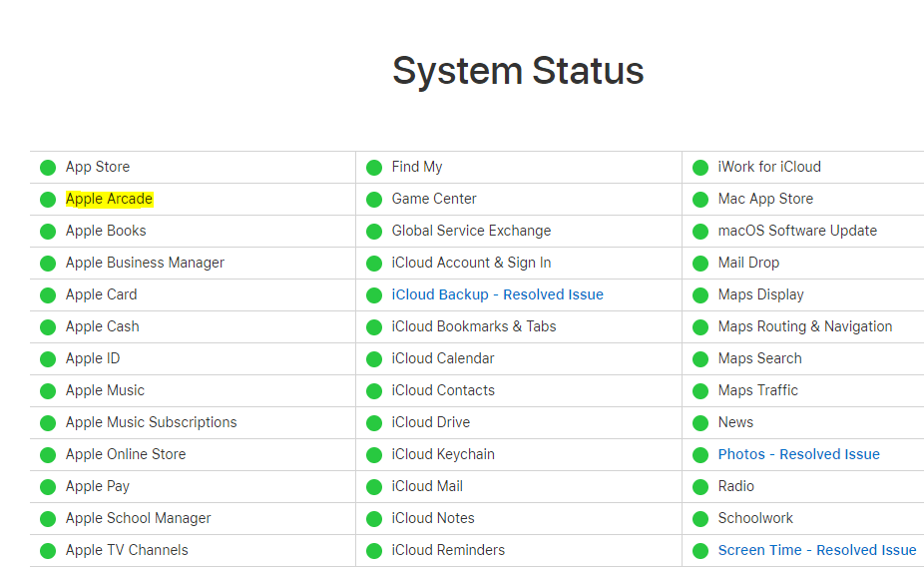Viewport: 924px width, 567px height.
Task: Open the Photos - Resolved Issue link
Action: click(x=798, y=454)
